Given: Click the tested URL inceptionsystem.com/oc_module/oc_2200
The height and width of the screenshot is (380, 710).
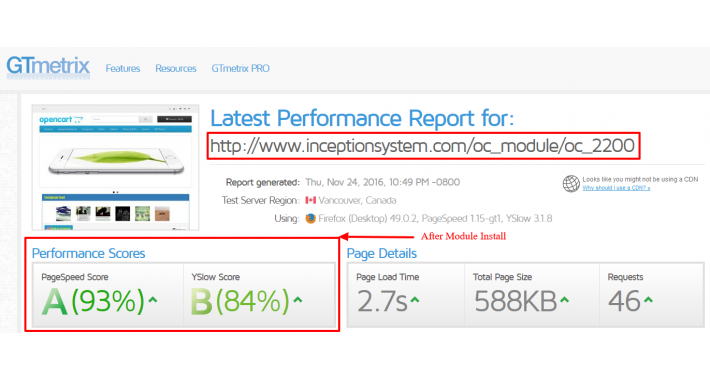Looking at the screenshot, I should (x=423, y=146).
